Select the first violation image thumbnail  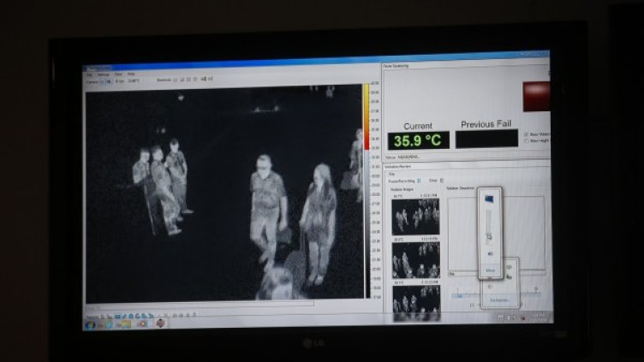[415, 216]
